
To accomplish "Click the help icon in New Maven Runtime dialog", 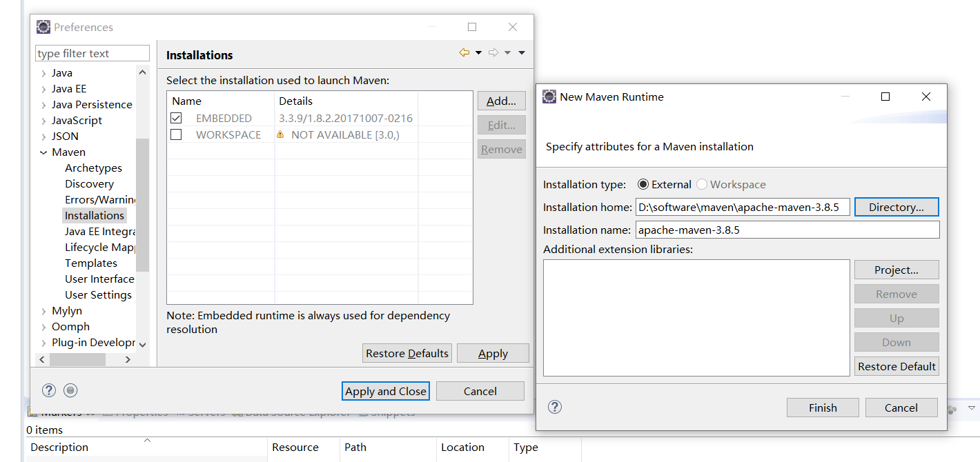I will 555,408.
